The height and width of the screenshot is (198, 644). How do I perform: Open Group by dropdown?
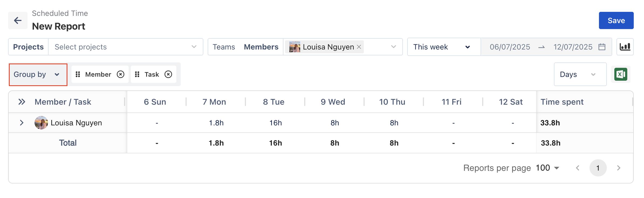click(x=38, y=75)
